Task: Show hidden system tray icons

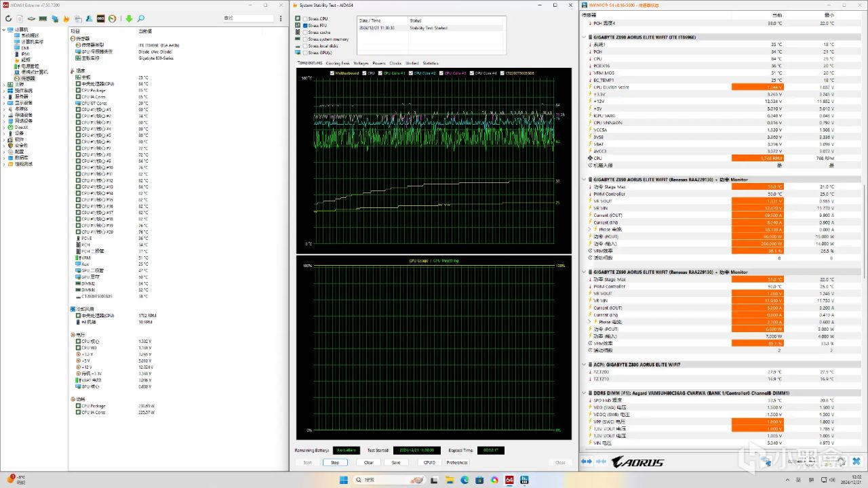Action: coord(787,480)
